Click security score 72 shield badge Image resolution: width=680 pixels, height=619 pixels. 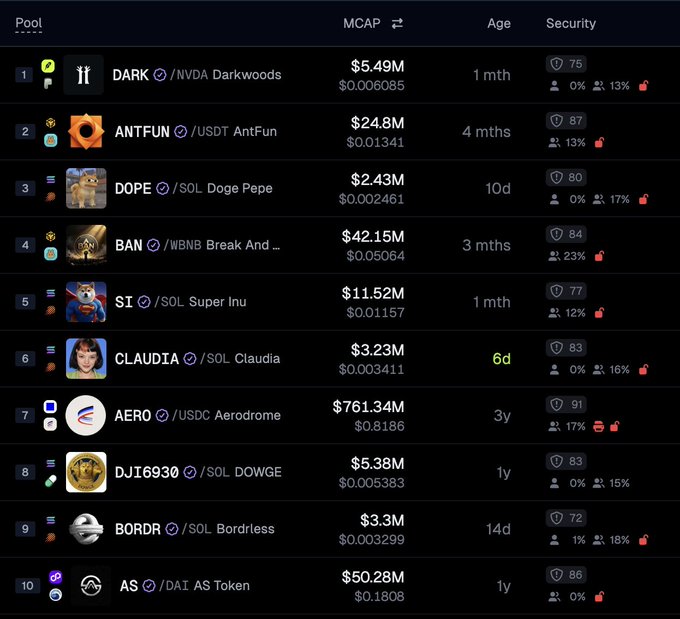coord(566,518)
